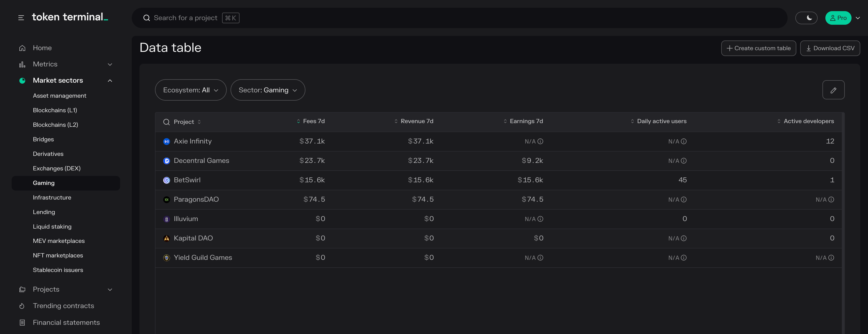This screenshot has width=868, height=334.
Task: Open the Ecosystem: All dropdown
Action: 190,90
